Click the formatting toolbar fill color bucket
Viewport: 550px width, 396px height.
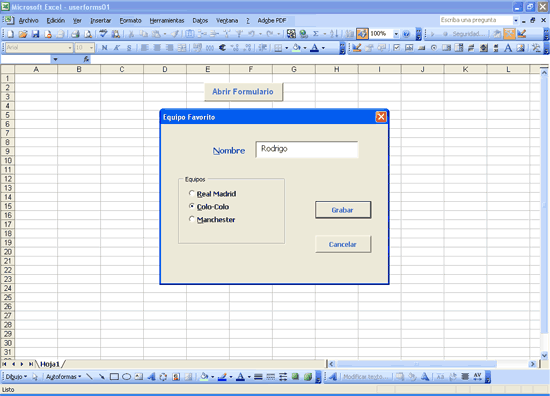pos(297,48)
